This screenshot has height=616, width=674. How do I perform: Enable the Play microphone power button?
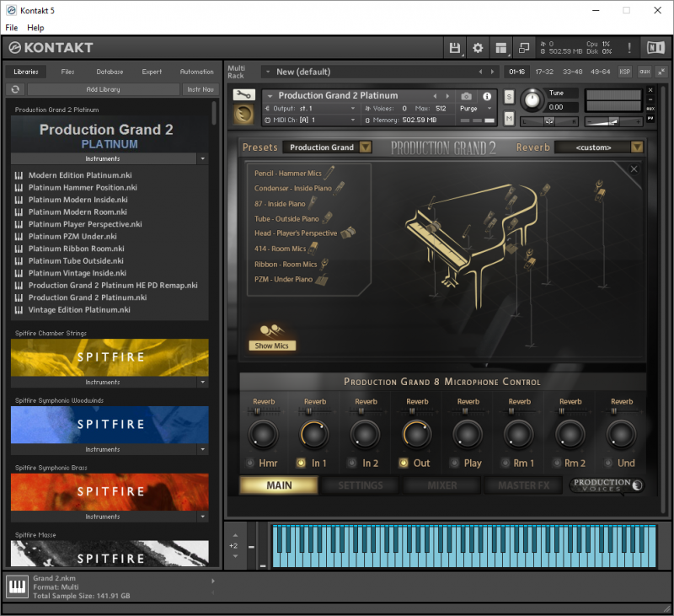coord(454,463)
